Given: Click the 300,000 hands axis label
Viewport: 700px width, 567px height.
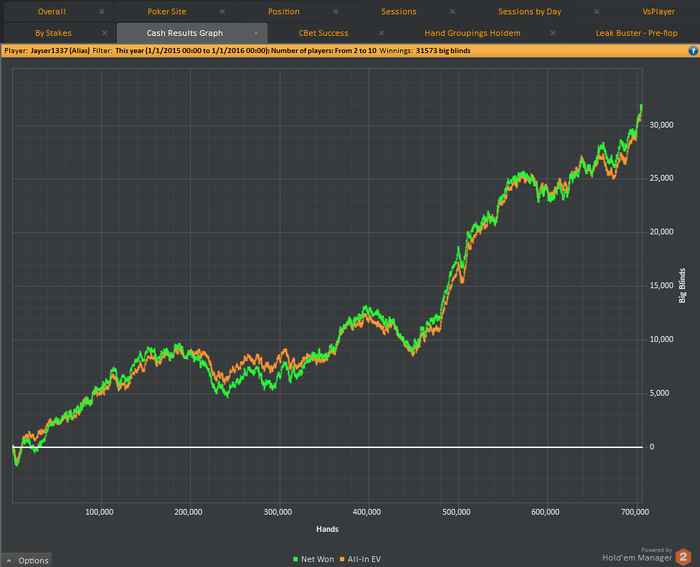Looking at the screenshot, I should (278, 512).
